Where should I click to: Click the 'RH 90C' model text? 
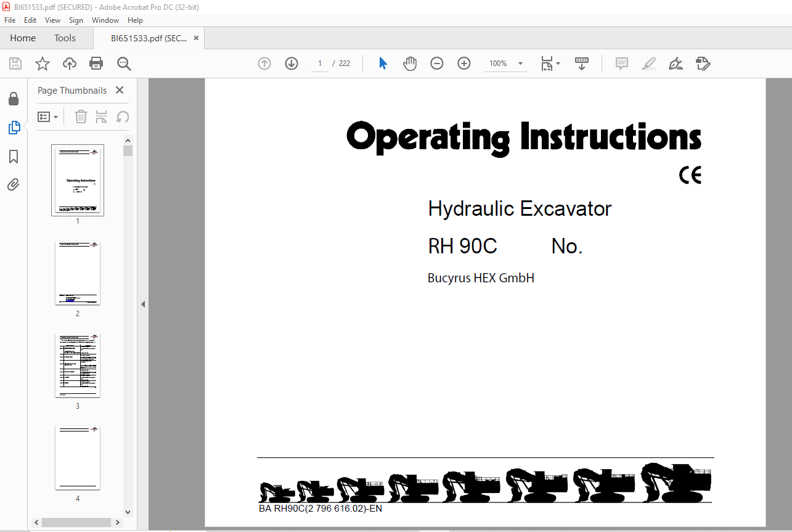pyautogui.click(x=462, y=247)
